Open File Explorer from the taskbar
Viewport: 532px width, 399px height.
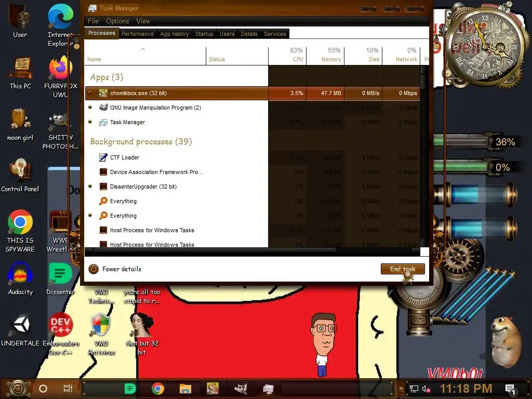(x=185, y=389)
